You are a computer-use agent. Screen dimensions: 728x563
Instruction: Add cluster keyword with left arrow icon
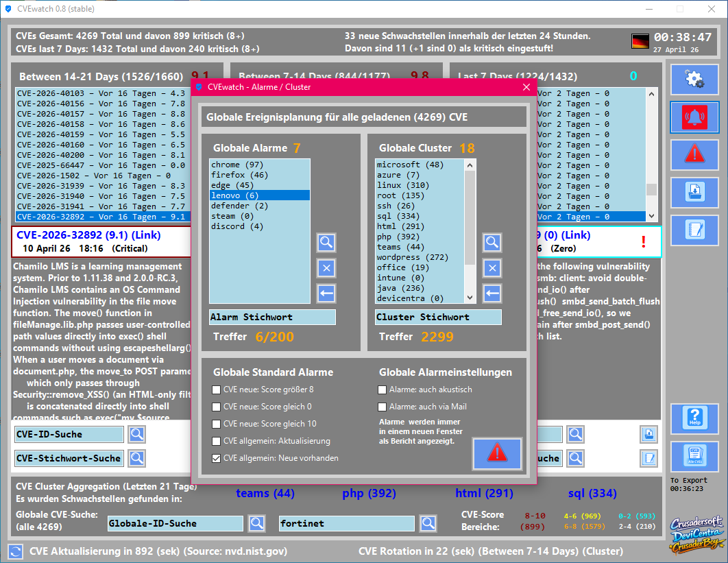click(x=492, y=293)
